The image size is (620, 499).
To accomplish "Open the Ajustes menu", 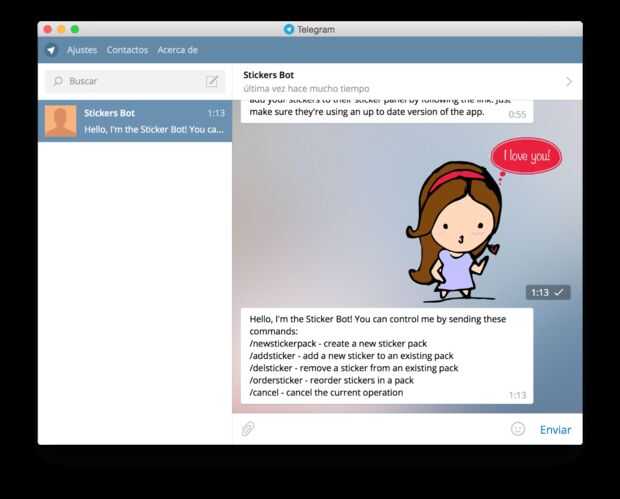I will coord(82,50).
